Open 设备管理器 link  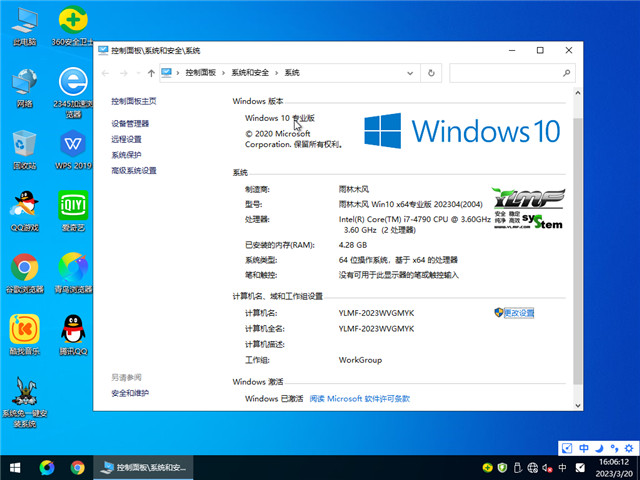130,123
